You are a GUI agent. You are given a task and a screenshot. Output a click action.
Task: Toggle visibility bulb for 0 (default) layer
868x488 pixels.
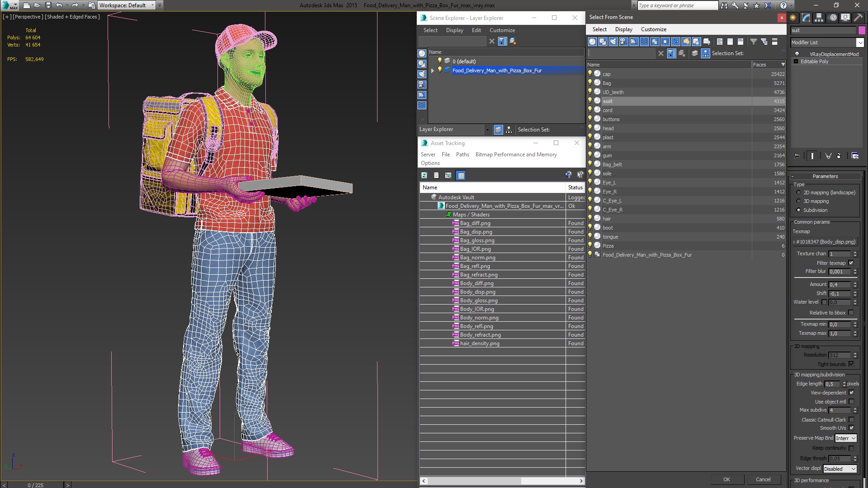[x=439, y=61]
